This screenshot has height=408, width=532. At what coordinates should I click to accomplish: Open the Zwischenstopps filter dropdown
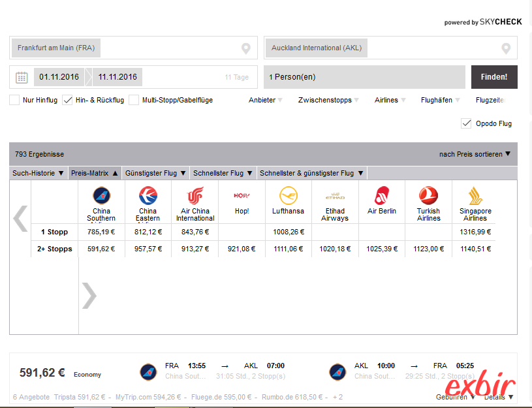[x=328, y=100]
